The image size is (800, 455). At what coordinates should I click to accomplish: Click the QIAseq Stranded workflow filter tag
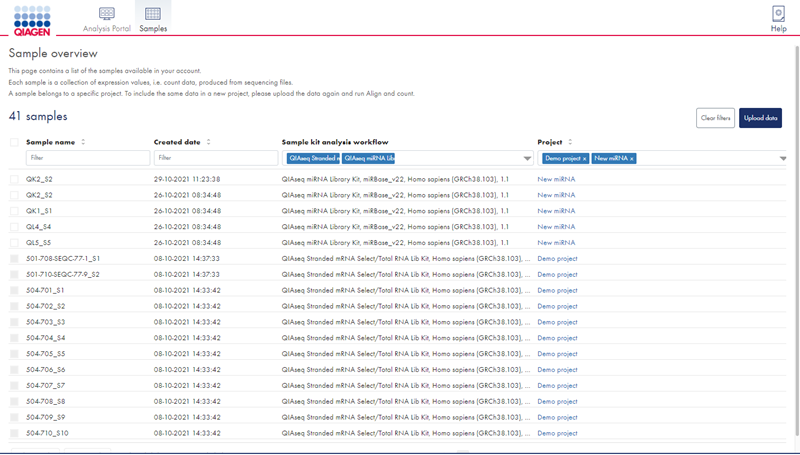tap(313, 159)
